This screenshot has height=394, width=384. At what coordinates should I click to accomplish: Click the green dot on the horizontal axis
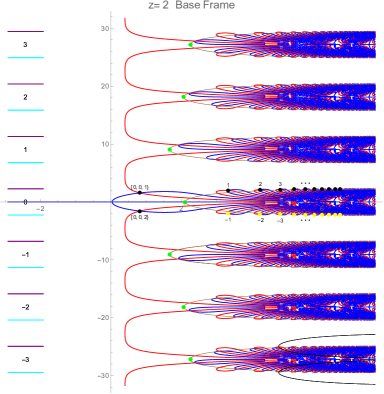[x=185, y=202]
